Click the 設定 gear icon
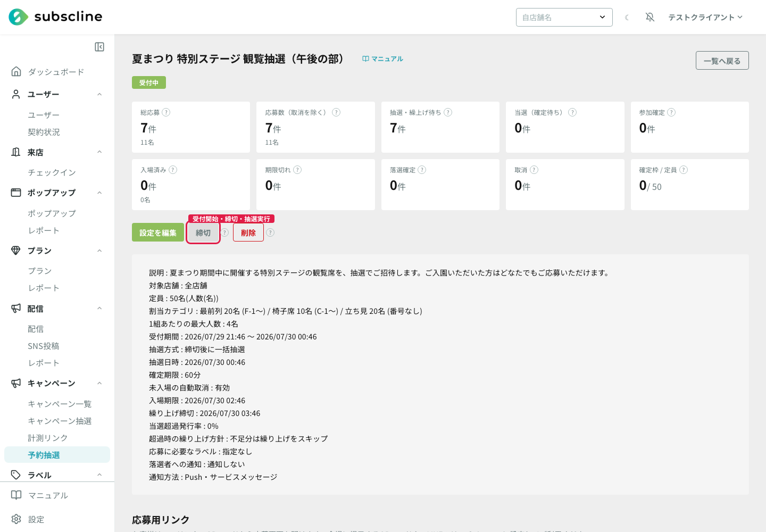The width and height of the screenshot is (766, 532). click(x=16, y=519)
